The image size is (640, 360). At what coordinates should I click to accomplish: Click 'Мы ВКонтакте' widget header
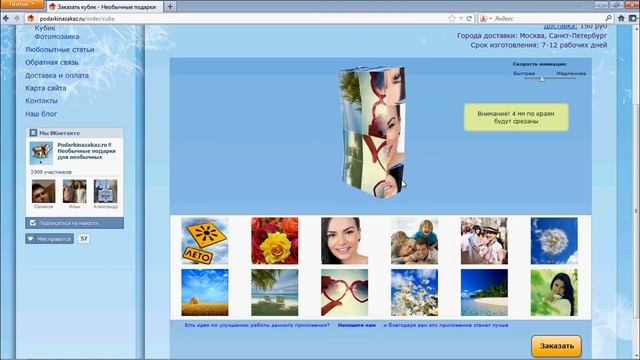click(x=75, y=133)
